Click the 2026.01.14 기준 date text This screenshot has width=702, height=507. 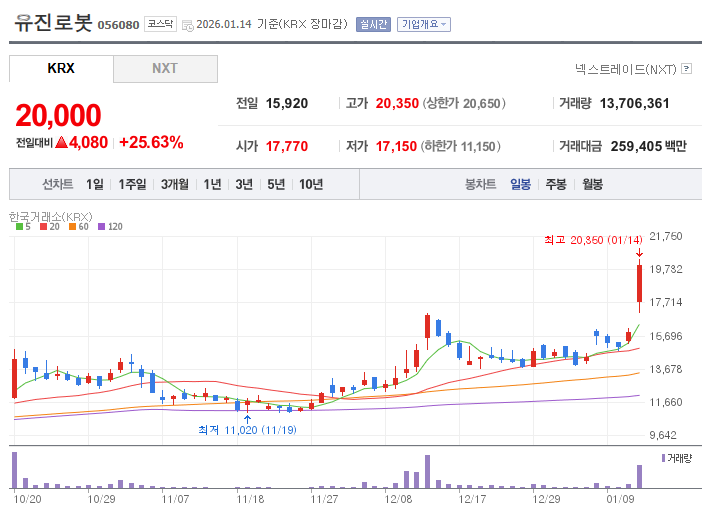(x=237, y=24)
